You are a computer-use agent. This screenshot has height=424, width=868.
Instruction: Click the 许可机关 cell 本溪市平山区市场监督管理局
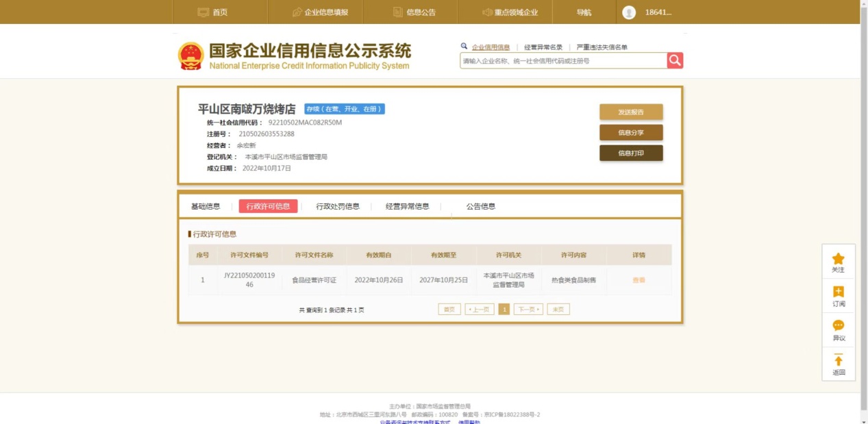(x=508, y=279)
